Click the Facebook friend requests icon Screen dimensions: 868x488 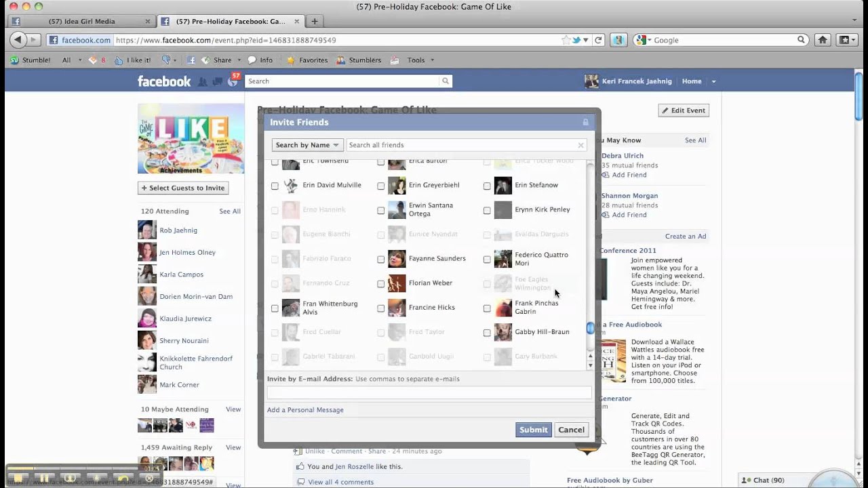tap(202, 81)
